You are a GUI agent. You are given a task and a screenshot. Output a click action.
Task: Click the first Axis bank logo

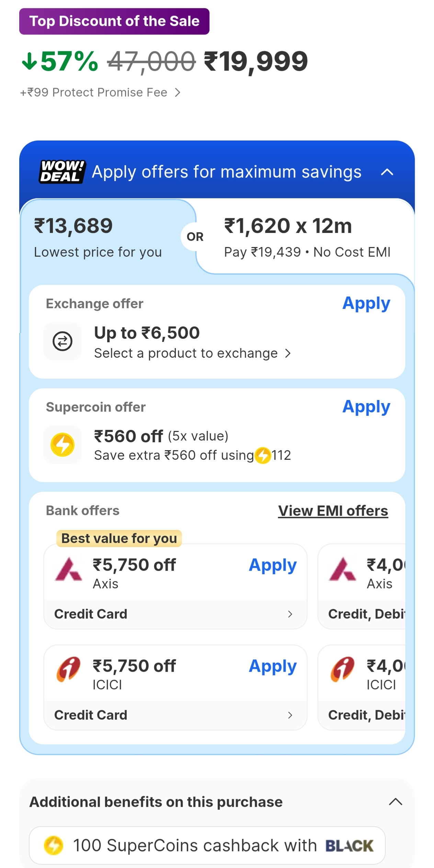[x=68, y=569]
